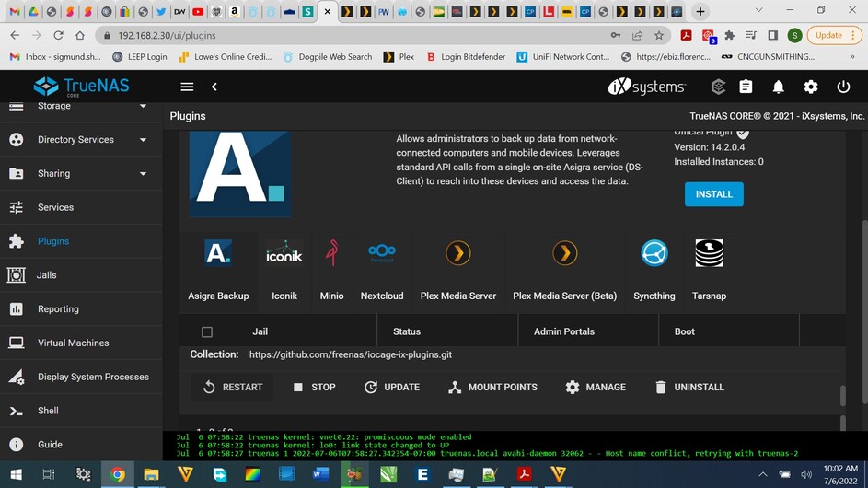Click the volume icon in system tray

click(806, 475)
